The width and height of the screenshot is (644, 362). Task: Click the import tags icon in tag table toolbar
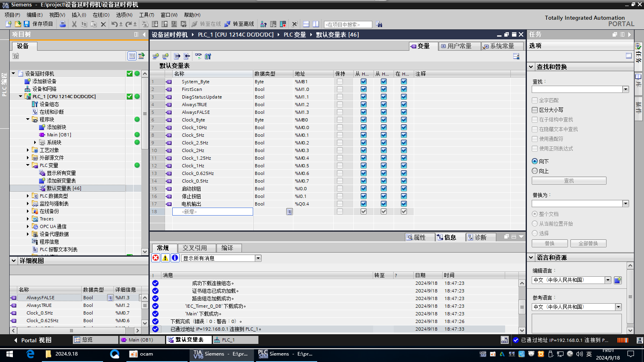187,56
